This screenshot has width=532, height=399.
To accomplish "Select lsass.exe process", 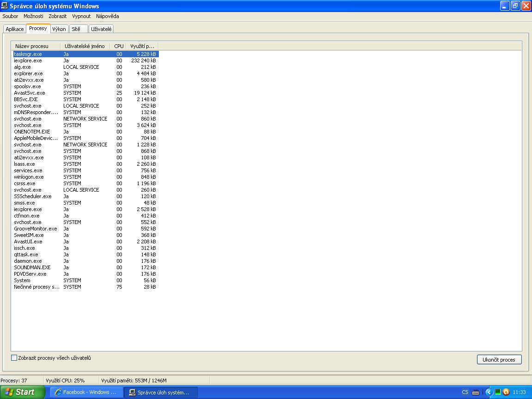I will pos(86,164).
